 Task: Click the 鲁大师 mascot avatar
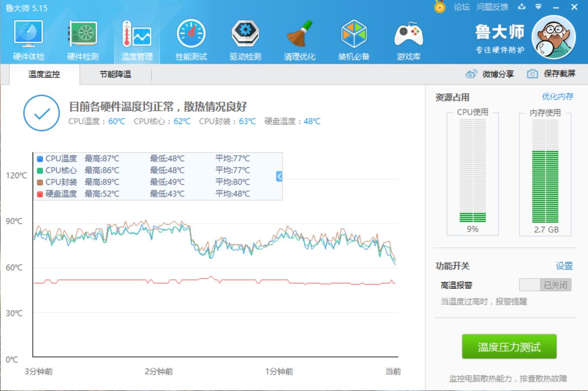pyautogui.click(x=553, y=37)
